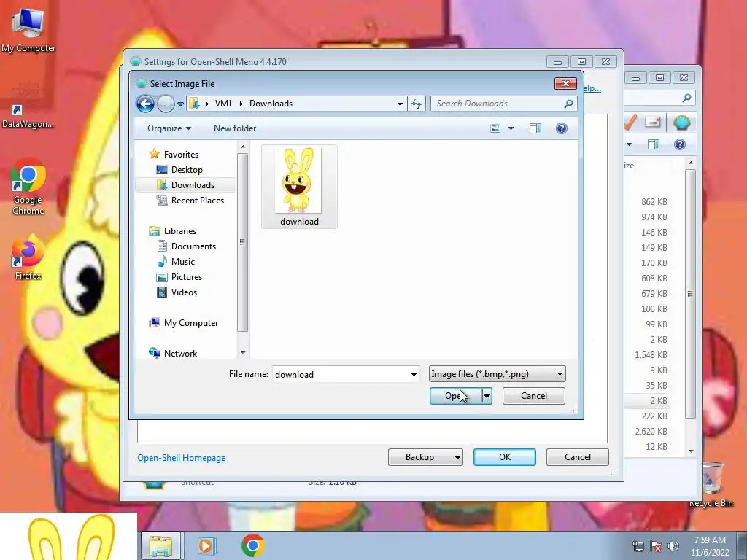Toggle preview pane in background Explorer window
The width and height of the screenshot is (747, 560).
click(x=653, y=144)
